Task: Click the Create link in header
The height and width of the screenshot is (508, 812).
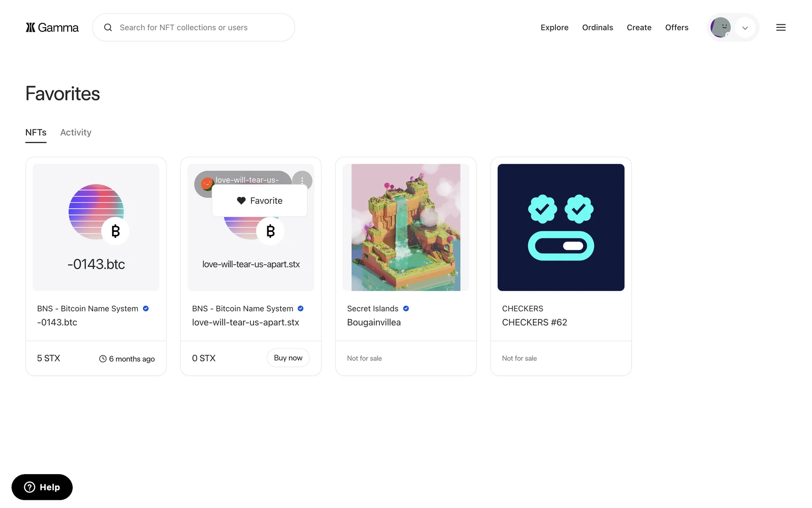Action: 639,28
